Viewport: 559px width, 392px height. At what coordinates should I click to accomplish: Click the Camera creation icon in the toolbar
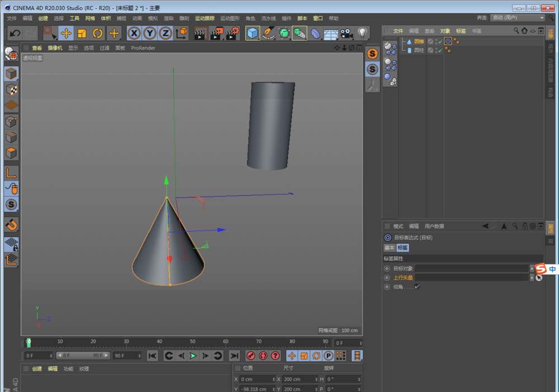click(x=346, y=34)
